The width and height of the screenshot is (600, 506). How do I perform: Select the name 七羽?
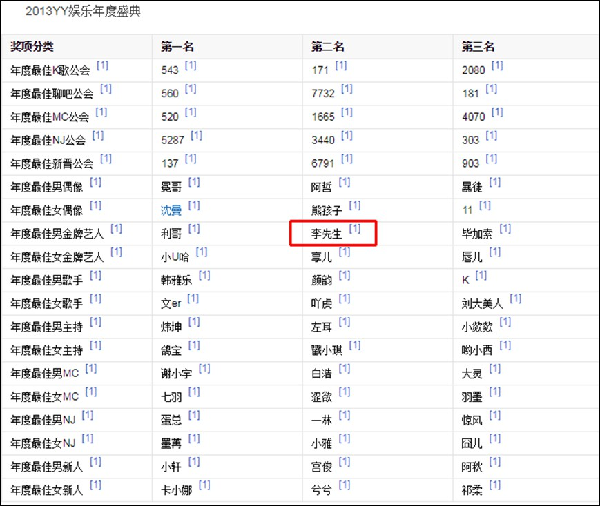tap(171, 397)
